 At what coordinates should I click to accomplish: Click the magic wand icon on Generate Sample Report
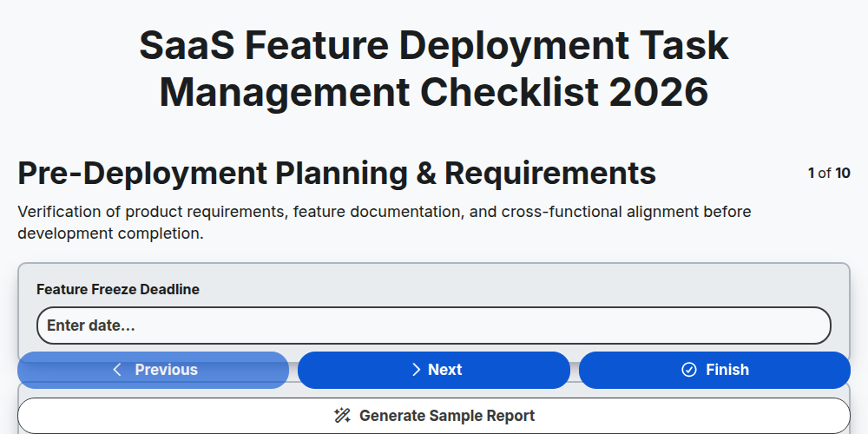342,416
